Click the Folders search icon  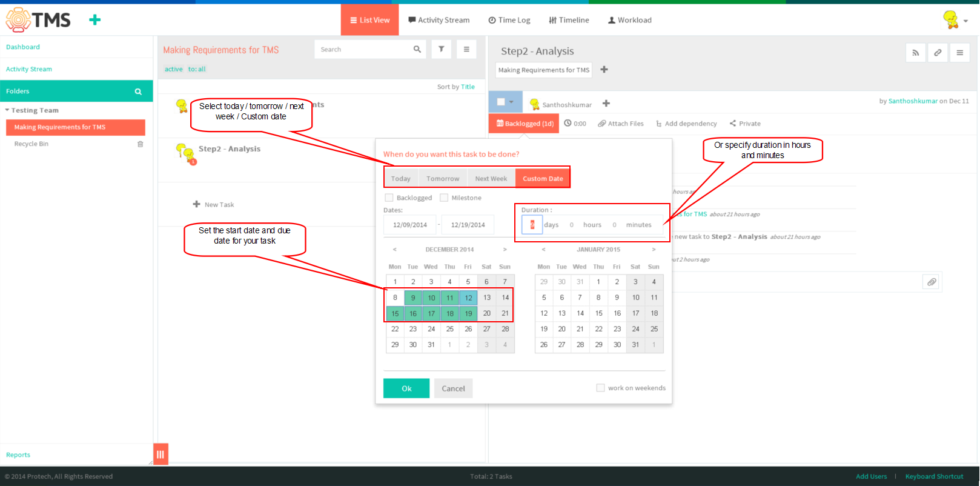[x=138, y=92]
